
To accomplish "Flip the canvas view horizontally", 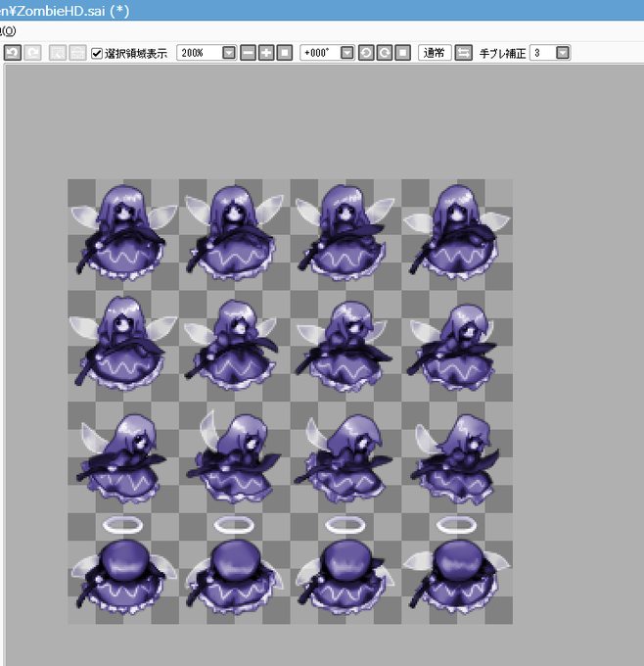I will pyautogui.click(x=463, y=53).
